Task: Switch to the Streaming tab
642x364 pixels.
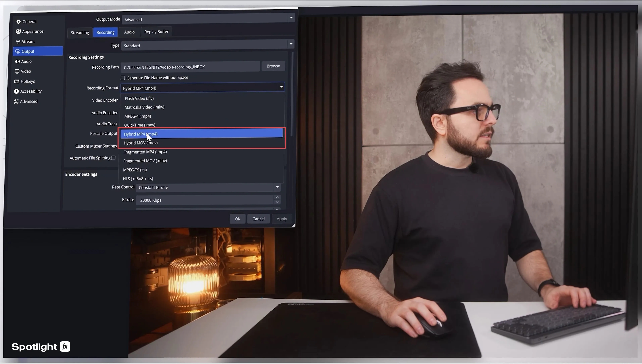Action: (x=80, y=33)
